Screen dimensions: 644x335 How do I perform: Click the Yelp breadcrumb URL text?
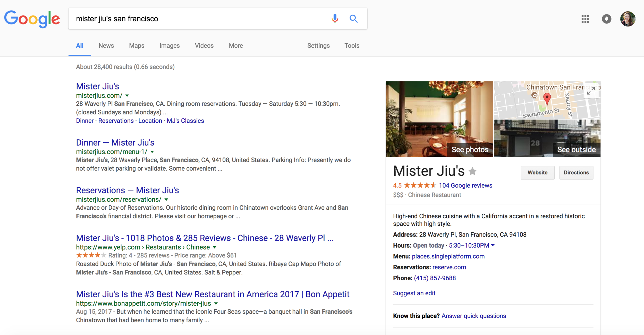pyautogui.click(x=143, y=247)
